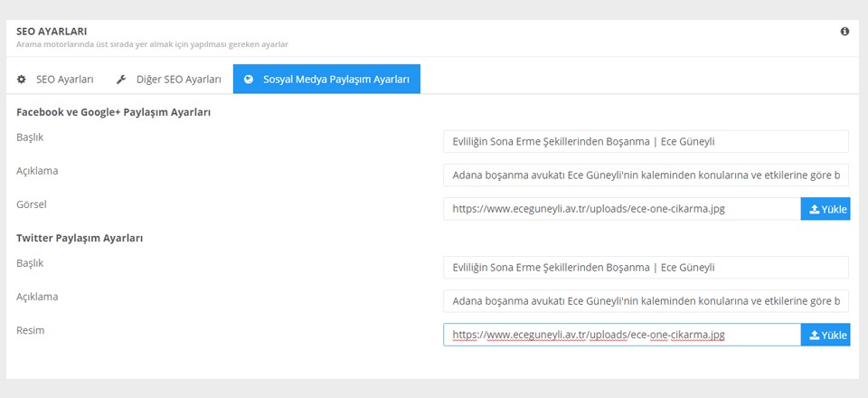Click the Twitter Paylaşım Ayarları heading
The width and height of the screenshot is (868, 398).
point(80,238)
